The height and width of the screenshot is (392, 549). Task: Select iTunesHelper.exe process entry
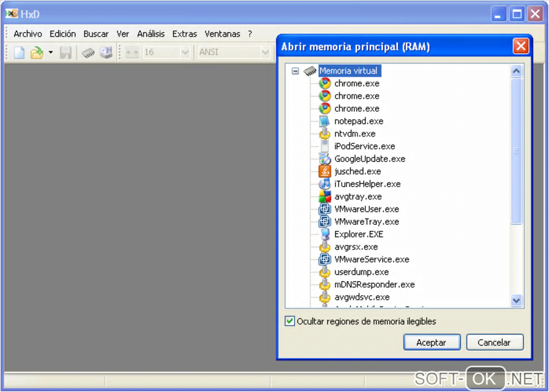367,184
